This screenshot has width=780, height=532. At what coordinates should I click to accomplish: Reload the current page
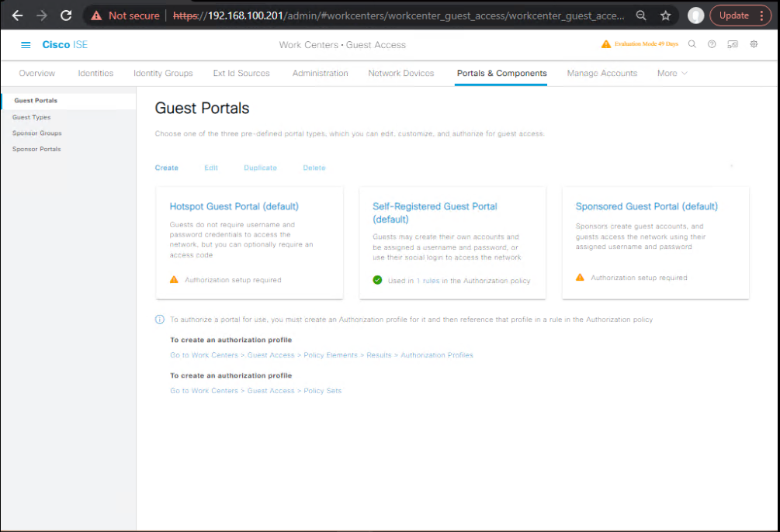[66, 16]
